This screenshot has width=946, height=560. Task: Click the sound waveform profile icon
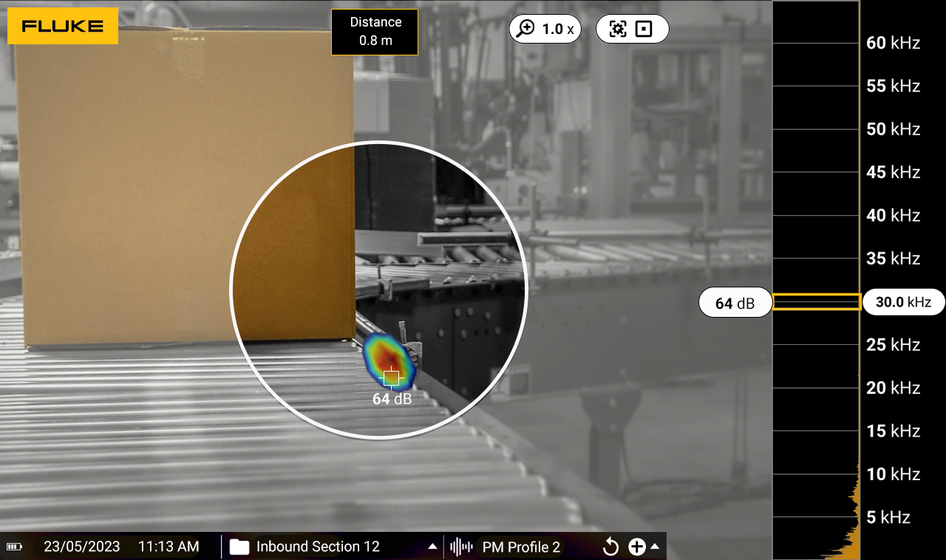[x=461, y=547]
